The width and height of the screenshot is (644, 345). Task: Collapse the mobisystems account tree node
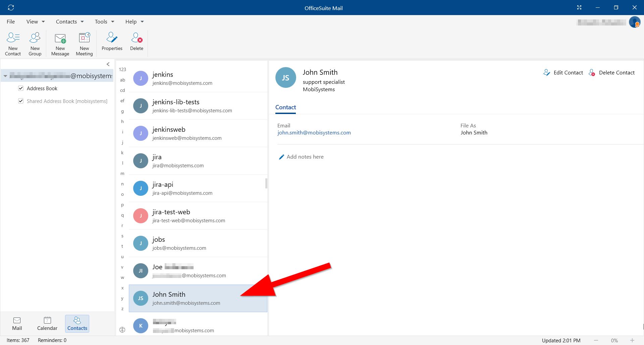[5, 76]
